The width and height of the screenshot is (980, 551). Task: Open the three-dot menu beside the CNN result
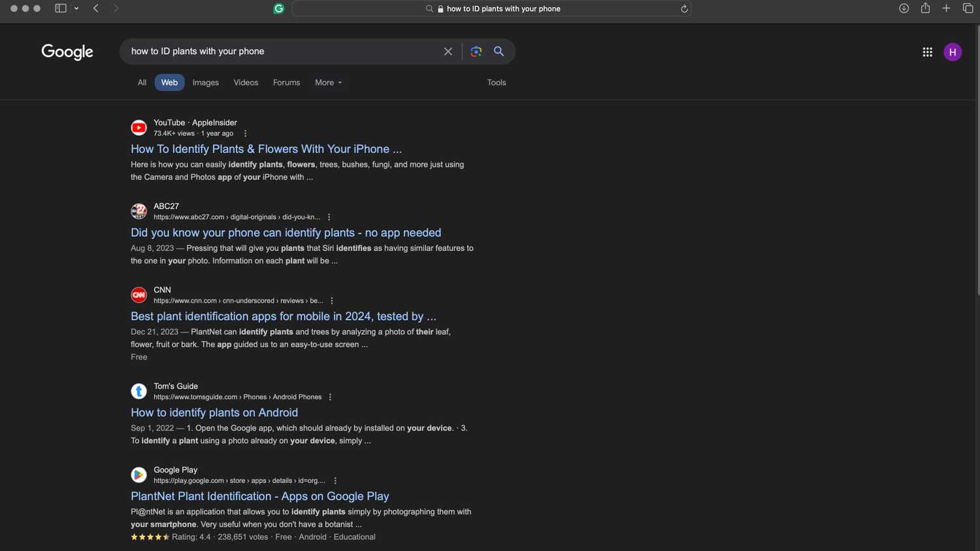click(x=332, y=300)
